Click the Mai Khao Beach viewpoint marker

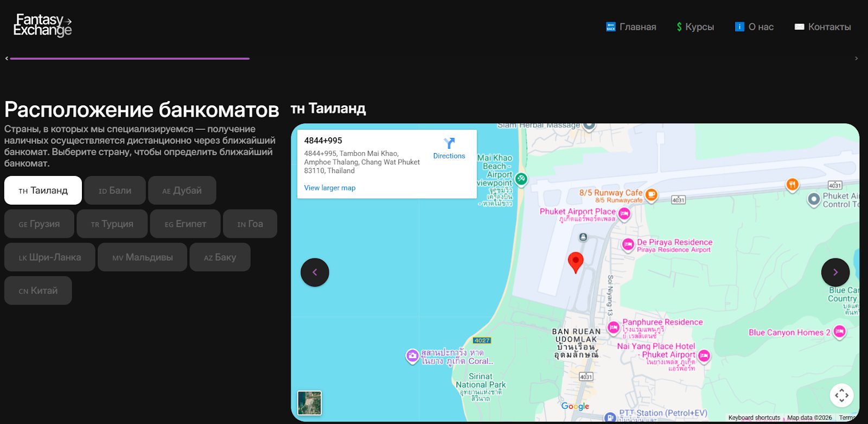pos(521,179)
